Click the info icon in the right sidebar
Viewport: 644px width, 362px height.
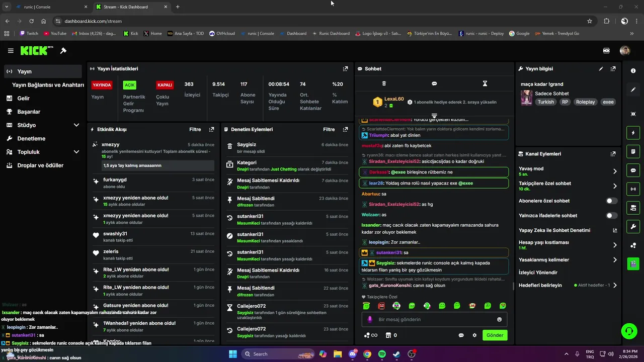(x=633, y=71)
